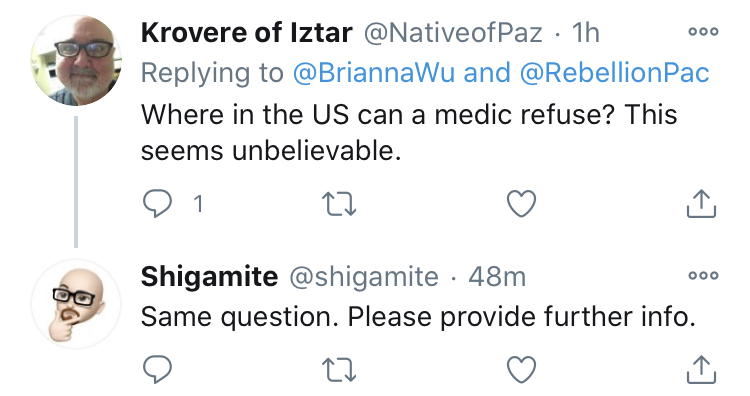This screenshot has height=396, width=750.
Task: Open more options on Krovere's tweet
Action: click(x=703, y=32)
